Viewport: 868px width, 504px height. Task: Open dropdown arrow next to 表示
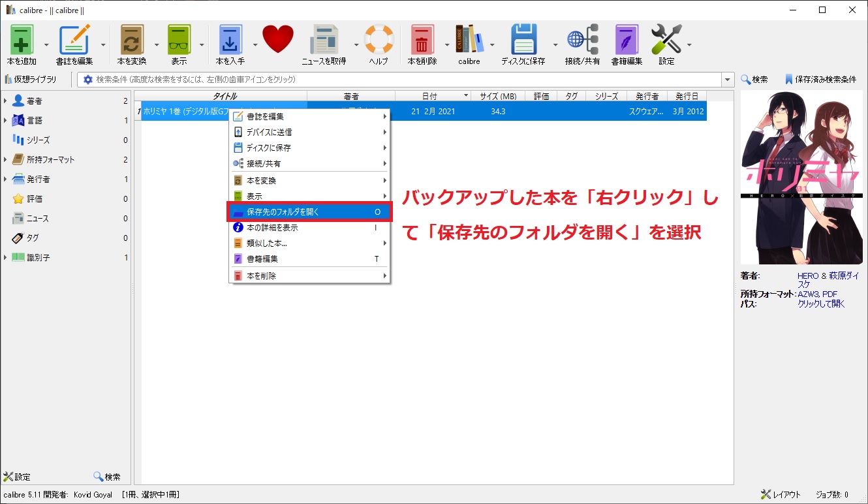[x=202, y=44]
